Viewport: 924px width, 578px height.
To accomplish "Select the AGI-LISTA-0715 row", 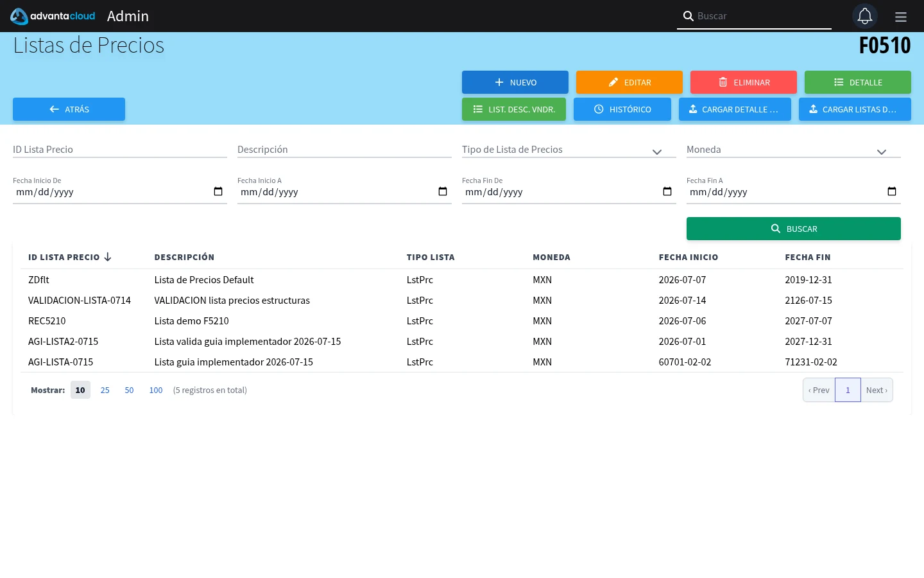I will [x=462, y=362].
